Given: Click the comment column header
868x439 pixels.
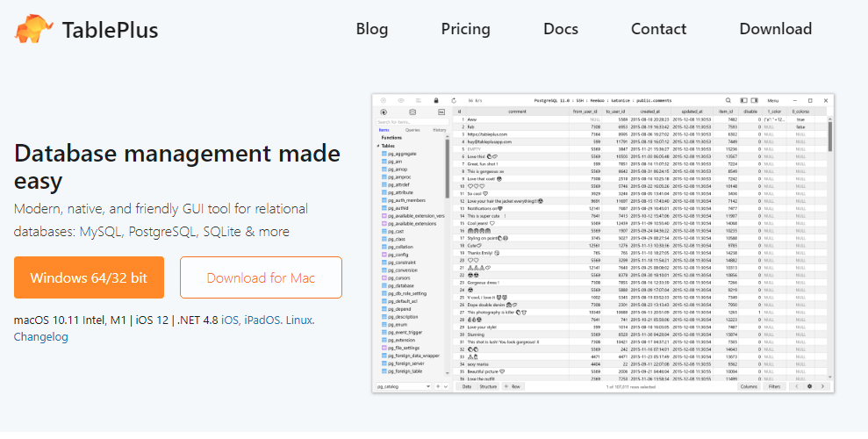Looking at the screenshot, I should coord(517,112).
